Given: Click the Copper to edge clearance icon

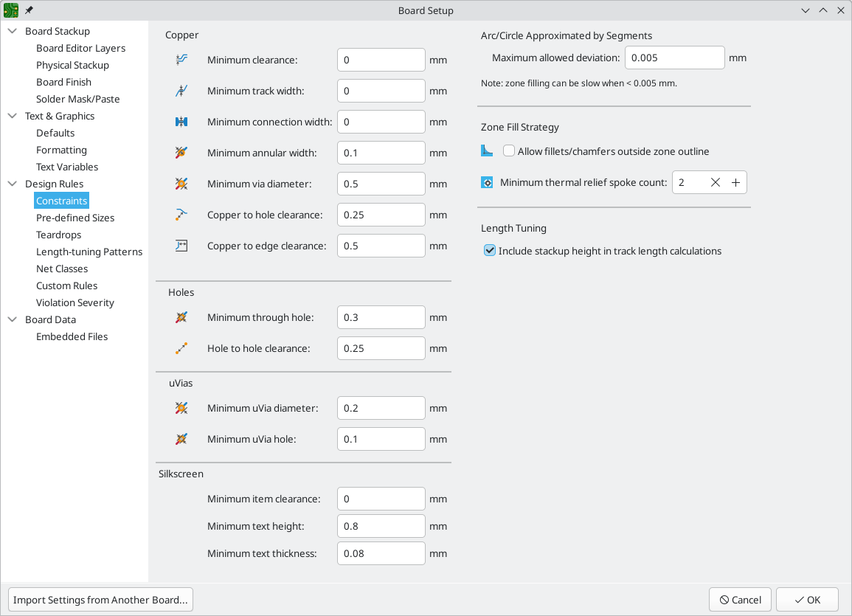Looking at the screenshot, I should point(181,246).
